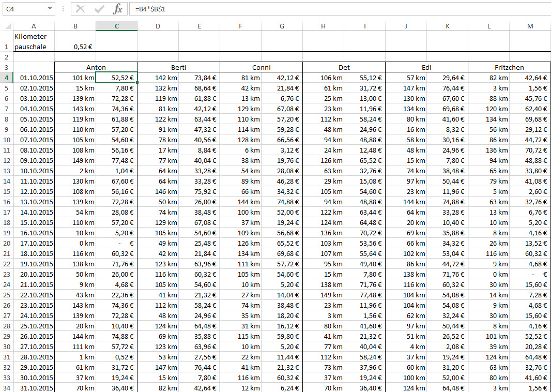Open the Name Box dropdown arrow
The image size is (551, 392).
(50, 9)
